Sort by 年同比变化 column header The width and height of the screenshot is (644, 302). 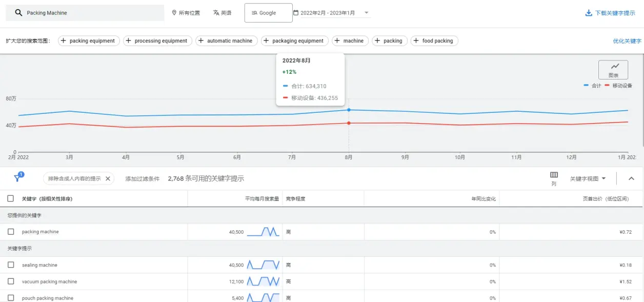coord(484,198)
